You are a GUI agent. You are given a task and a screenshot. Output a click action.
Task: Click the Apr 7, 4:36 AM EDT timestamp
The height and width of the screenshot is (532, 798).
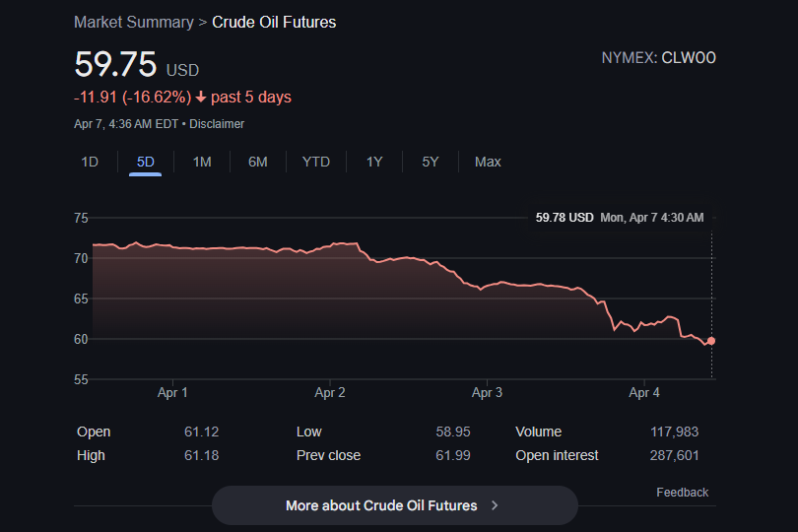[126, 124]
